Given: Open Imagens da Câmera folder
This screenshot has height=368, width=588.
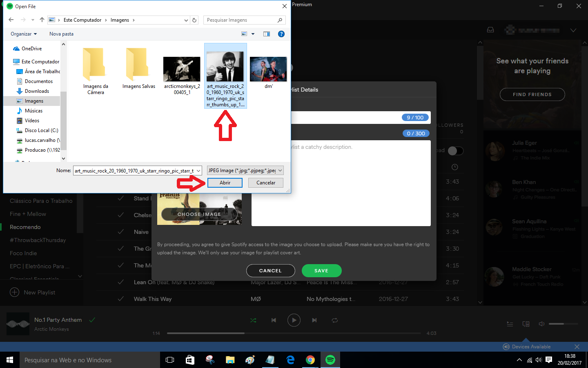Looking at the screenshot, I should [x=96, y=70].
